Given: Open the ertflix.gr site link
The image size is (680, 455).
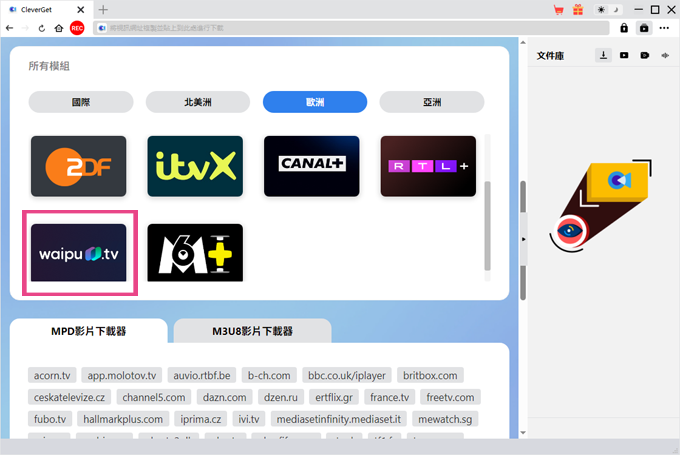Looking at the screenshot, I should (334, 397).
